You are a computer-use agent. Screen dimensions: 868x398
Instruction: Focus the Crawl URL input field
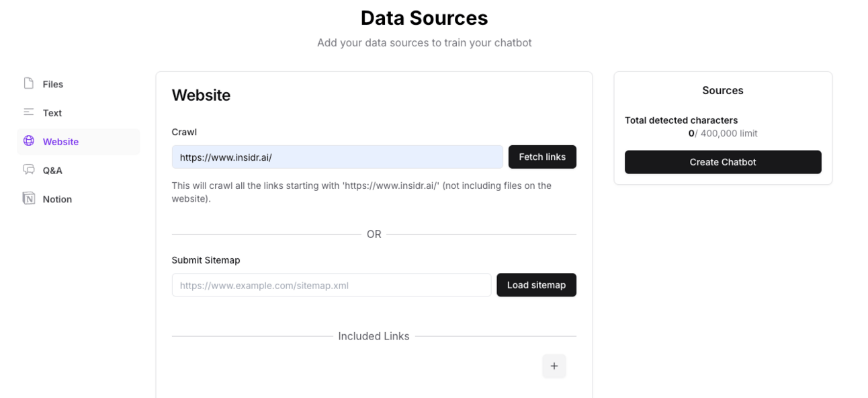tap(337, 157)
